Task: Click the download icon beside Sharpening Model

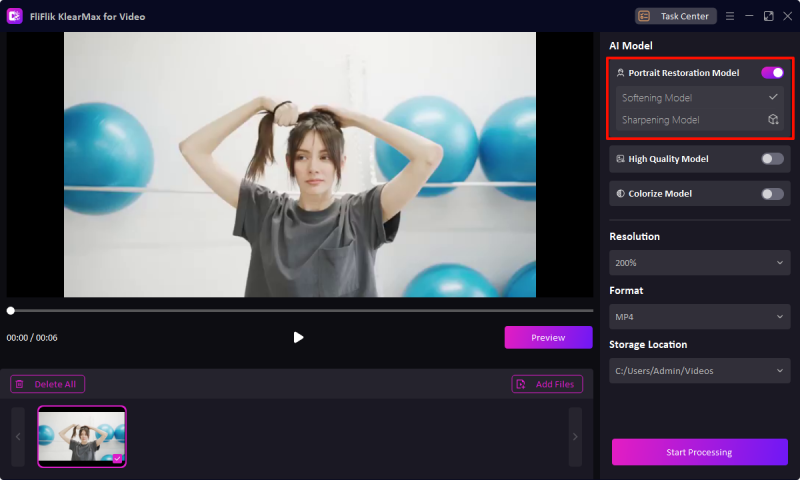Action: point(773,120)
